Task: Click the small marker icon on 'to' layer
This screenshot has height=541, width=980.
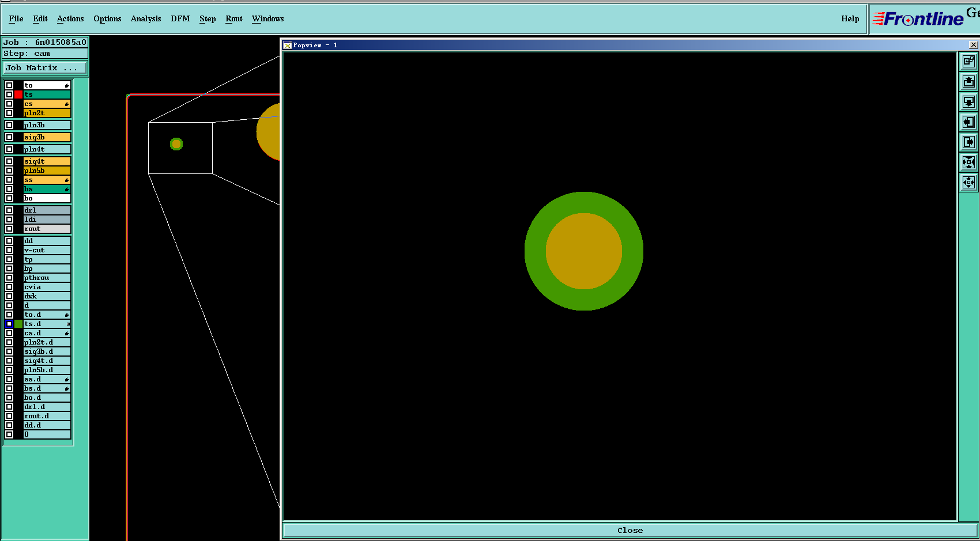Action: tap(67, 85)
